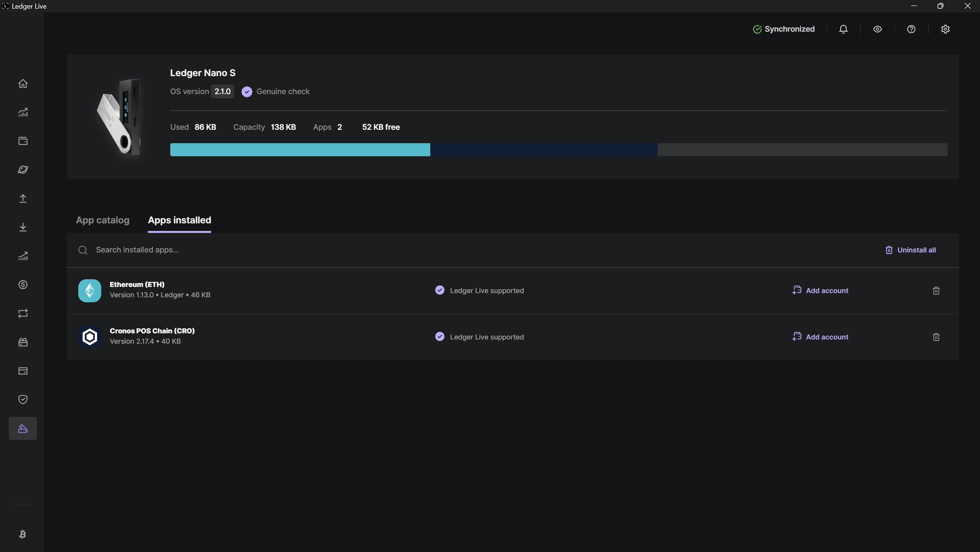
Task: Minimize the Ledger Live window
Action: coord(914,6)
